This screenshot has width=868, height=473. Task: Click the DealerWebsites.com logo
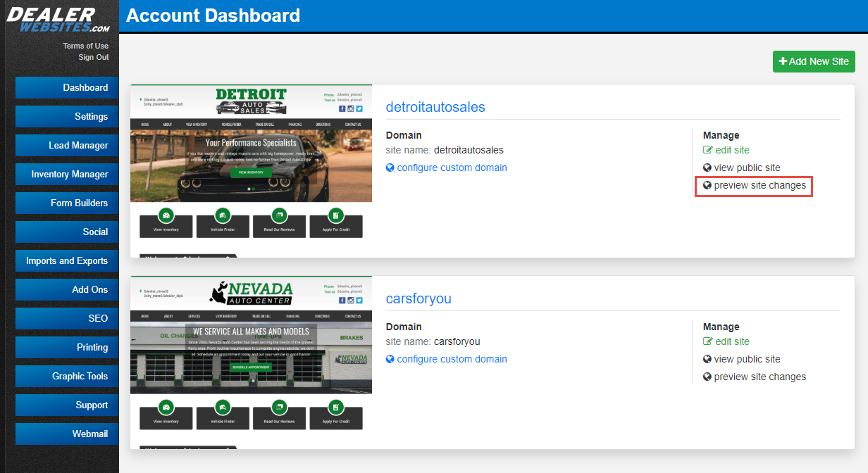point(58,20)
